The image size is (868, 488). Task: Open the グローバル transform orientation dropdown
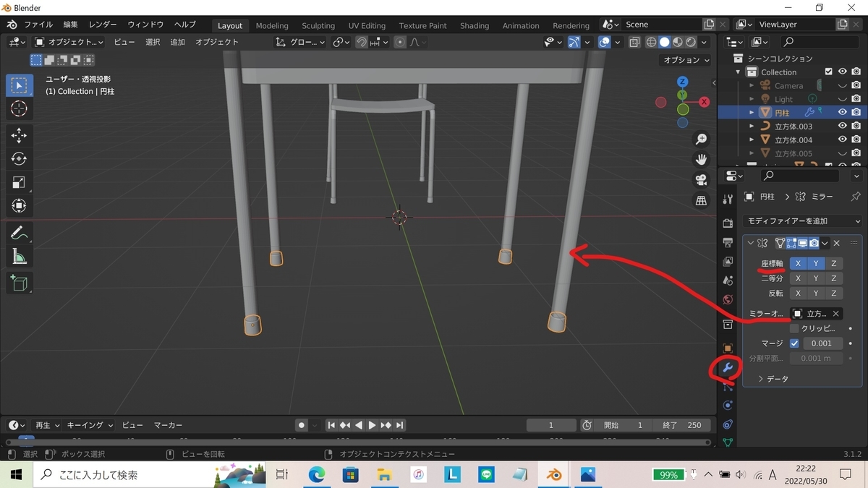coord(302,43)
